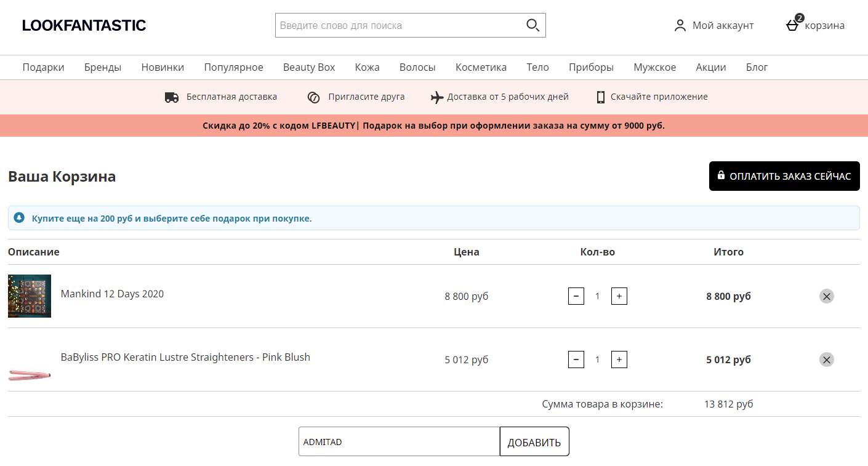Open the Beauty Box menu

click(309, 67)
